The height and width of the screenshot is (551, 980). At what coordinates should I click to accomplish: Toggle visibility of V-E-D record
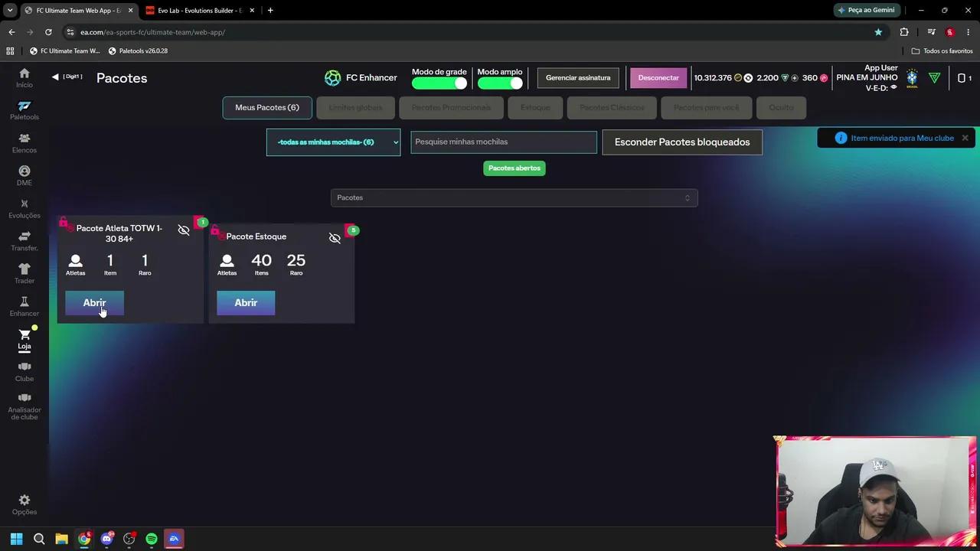click(x=893, y=88)
